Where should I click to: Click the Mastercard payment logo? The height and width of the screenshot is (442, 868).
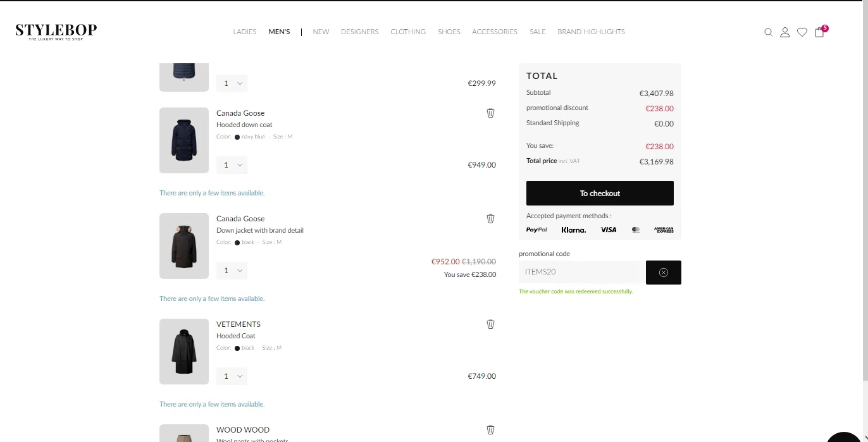[636, 230]
